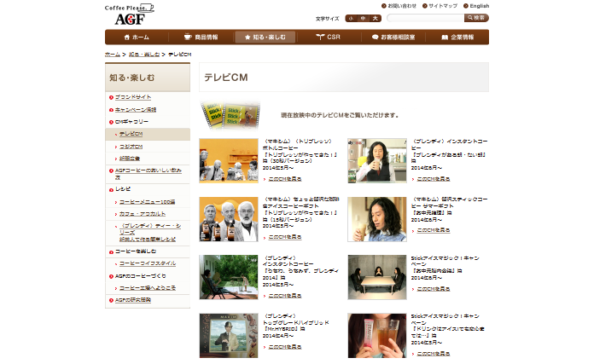Select AGFのコーヒーづくり in sidebar

pos(141,276)
